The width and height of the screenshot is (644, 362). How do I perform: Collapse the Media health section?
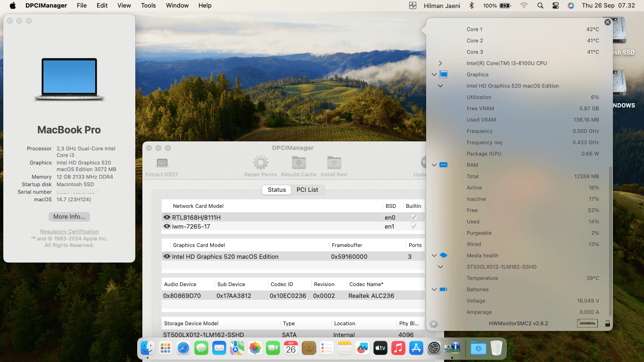coord(434,255)
